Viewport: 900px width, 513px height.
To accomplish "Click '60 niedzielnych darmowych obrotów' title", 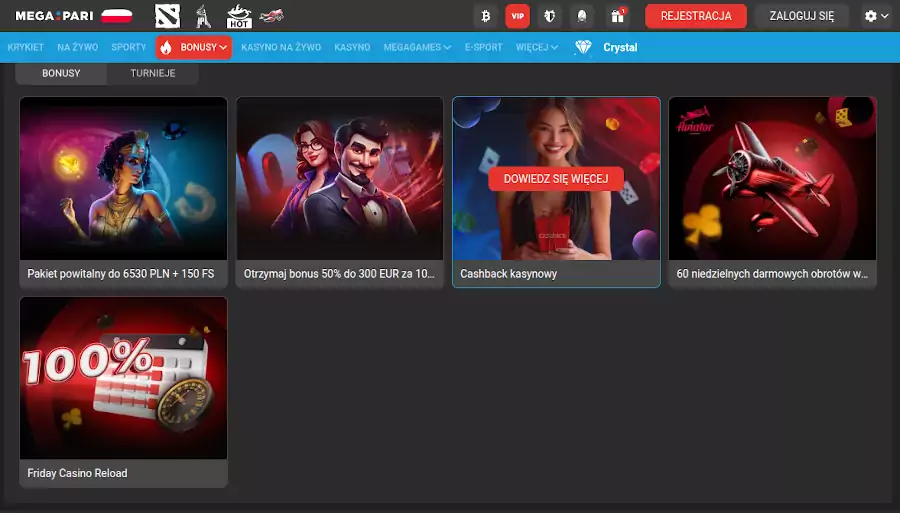I will point(772,274).
